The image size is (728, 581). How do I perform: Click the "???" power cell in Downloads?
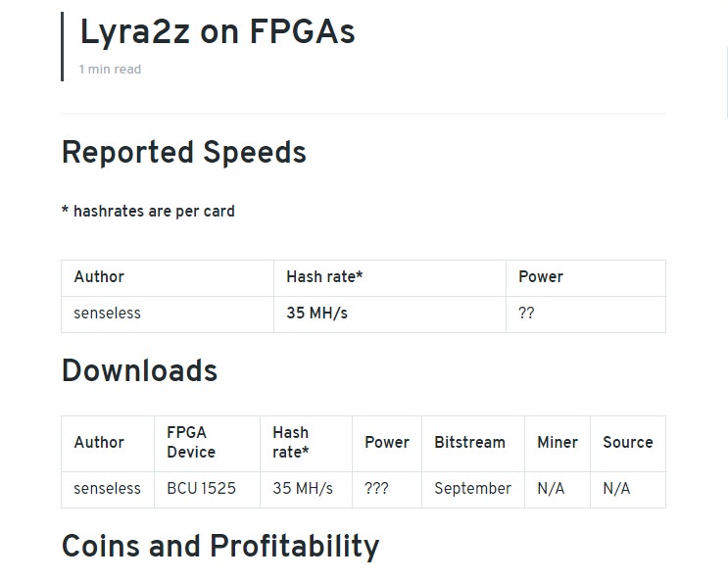(376, 489)
